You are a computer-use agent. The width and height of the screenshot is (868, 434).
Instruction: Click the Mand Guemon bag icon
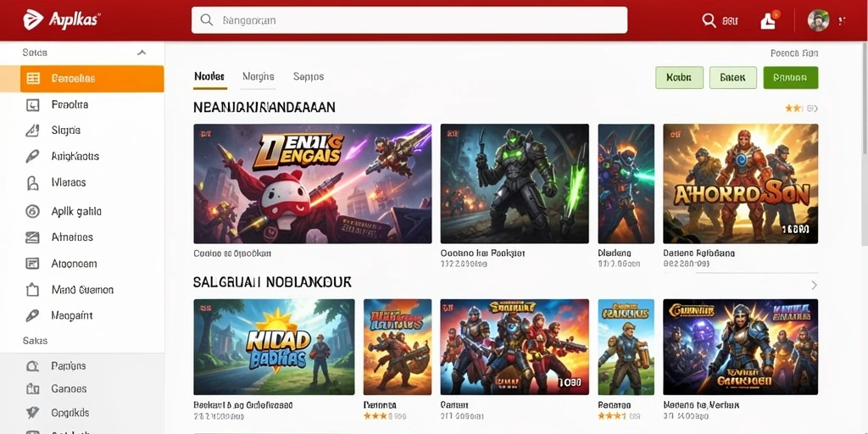tap(33, 290)
